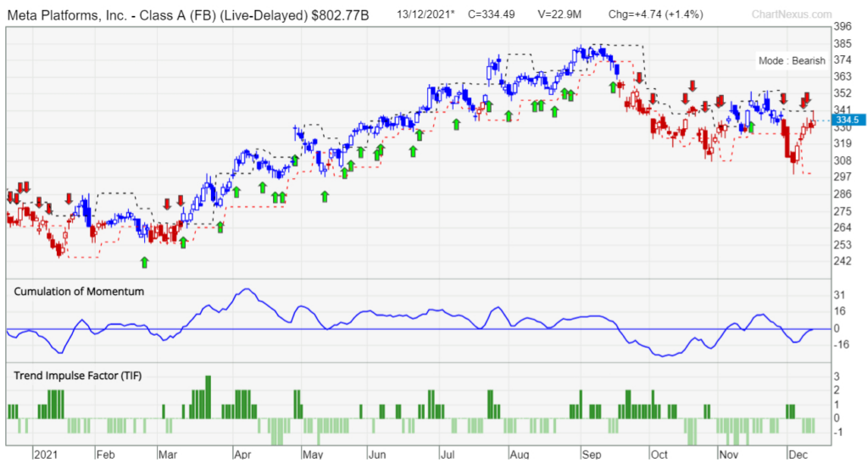Click the Trend Impulse Factor (TIF) title
Screen dimensions: 868x464
(x=77, y=376)
